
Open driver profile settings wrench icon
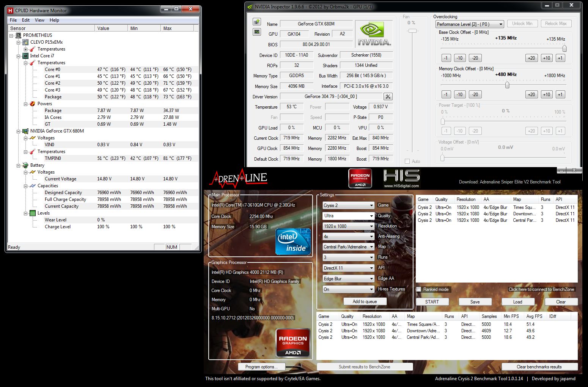point(388,96)
